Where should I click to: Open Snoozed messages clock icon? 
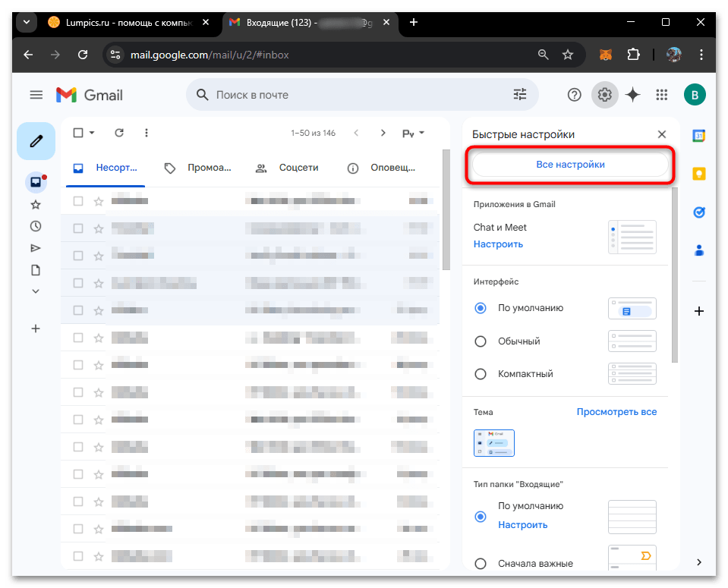click(x=36, y=227)
